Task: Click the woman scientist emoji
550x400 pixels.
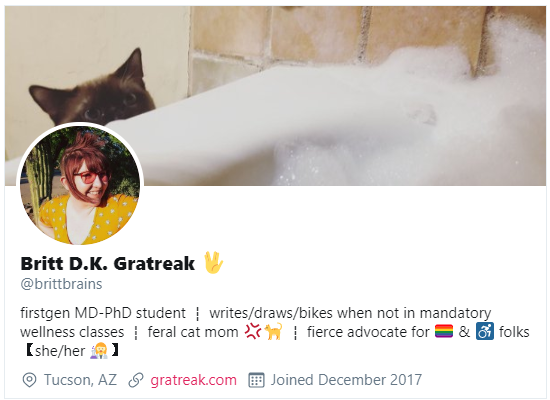Action: pyautogui.click(x=98, y=350)
